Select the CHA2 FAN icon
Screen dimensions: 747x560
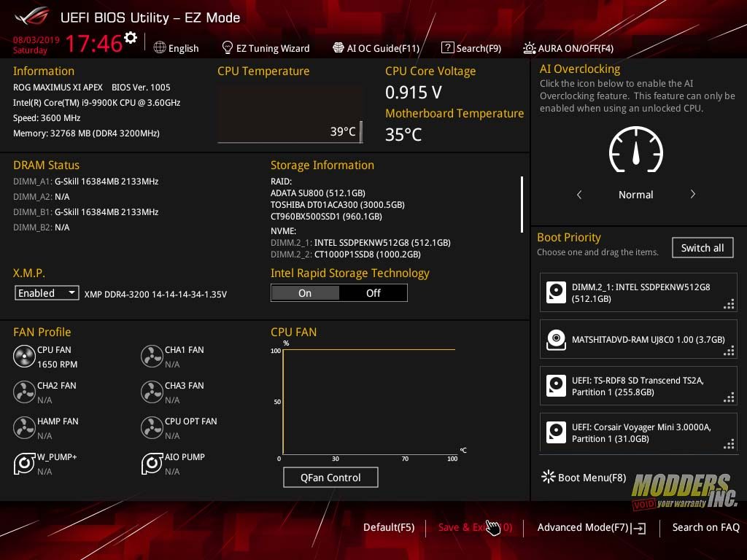pyautogui.click(x=24, y=392)
